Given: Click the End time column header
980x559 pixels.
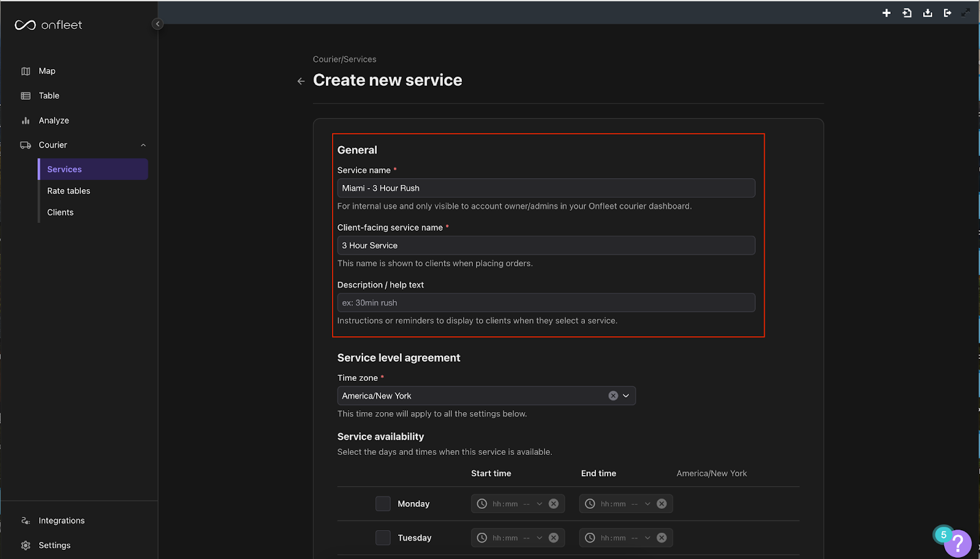Looking at the screenshot, I should [598, 473].
